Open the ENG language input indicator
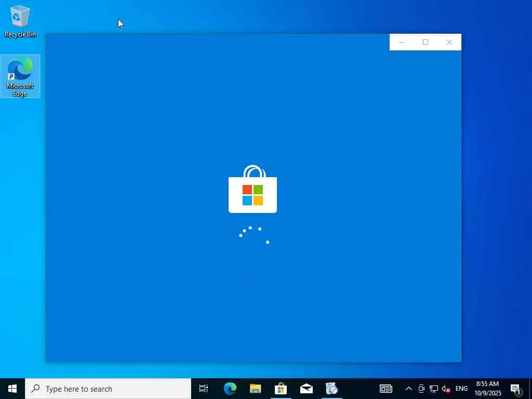The image size is (532, 399). click(461, 389)
